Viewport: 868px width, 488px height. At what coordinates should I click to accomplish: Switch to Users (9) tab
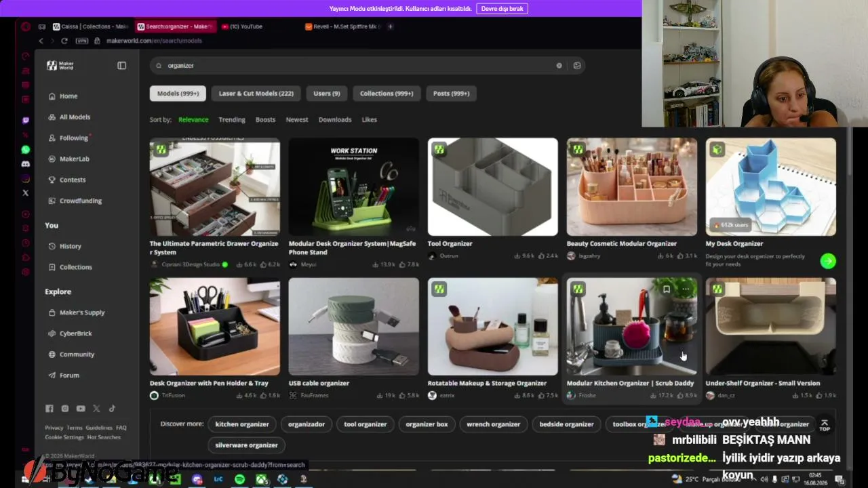(326, 94)
